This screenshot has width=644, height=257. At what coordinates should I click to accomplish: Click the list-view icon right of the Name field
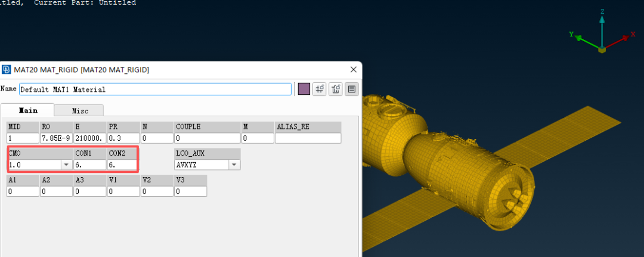(x=352, y=89)
